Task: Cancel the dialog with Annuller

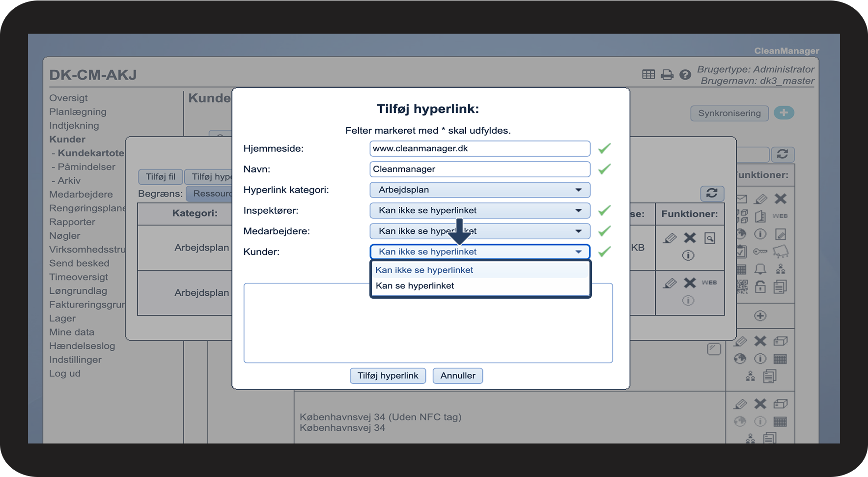Action: pos(458,375)
